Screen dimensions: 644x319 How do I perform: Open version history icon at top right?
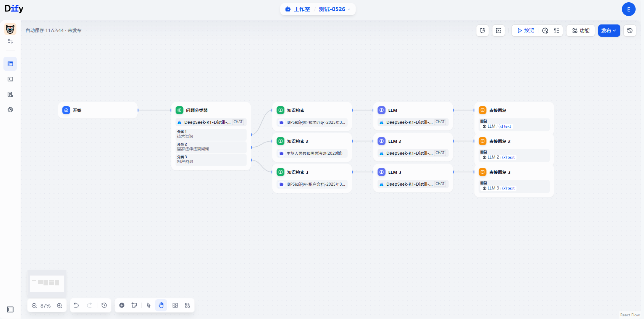click(630, 31)
